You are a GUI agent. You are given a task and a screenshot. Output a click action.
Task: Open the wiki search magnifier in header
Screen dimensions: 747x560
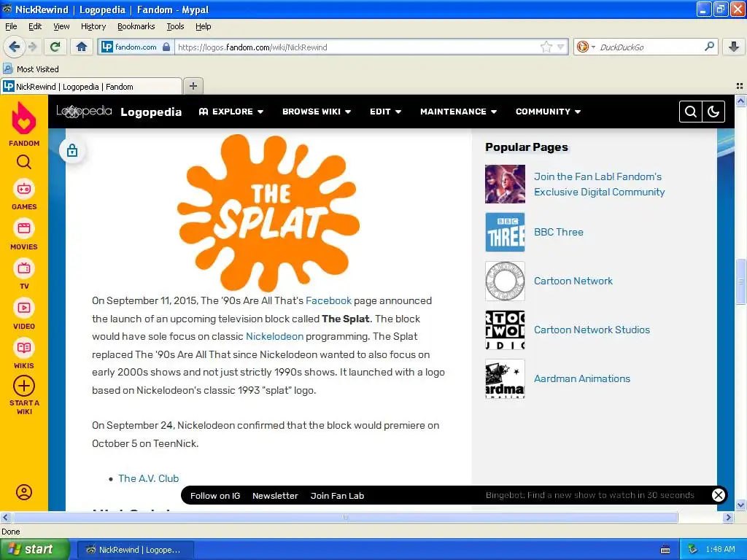click(691, 112)
